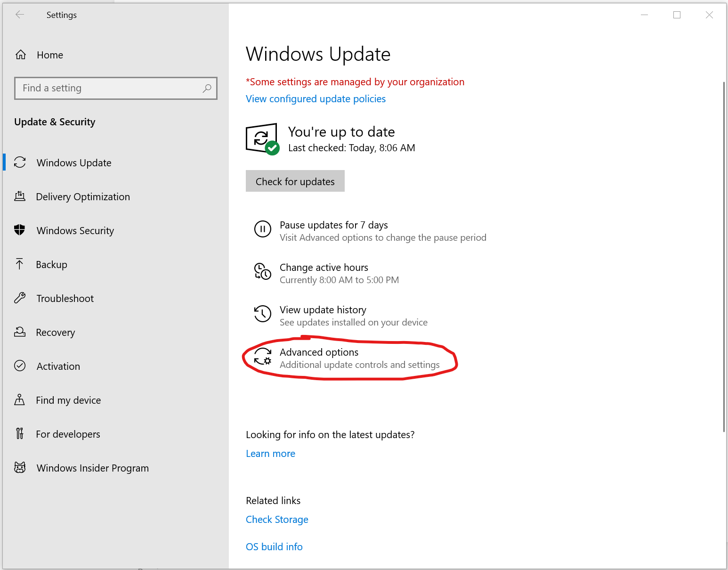Open View update history
Image resolution: width=728 pixels, height=570 pixels.
(x=341, y=316)
